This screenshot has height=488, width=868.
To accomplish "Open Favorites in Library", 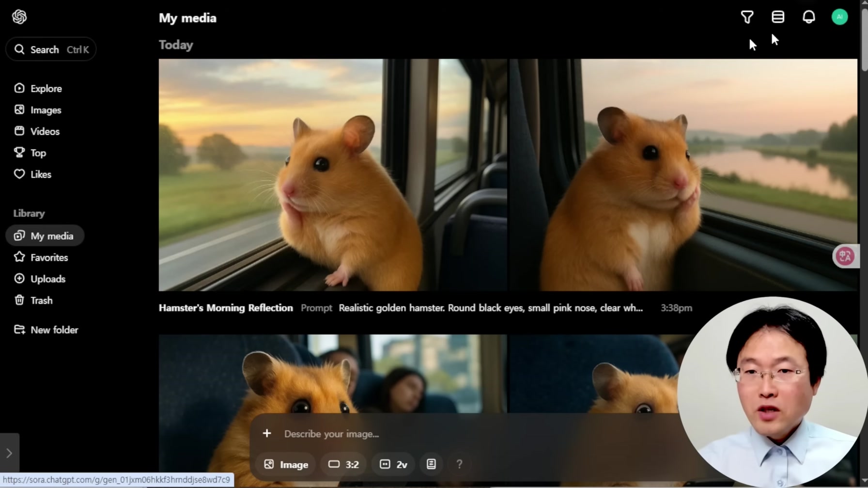I will [41, 257].
